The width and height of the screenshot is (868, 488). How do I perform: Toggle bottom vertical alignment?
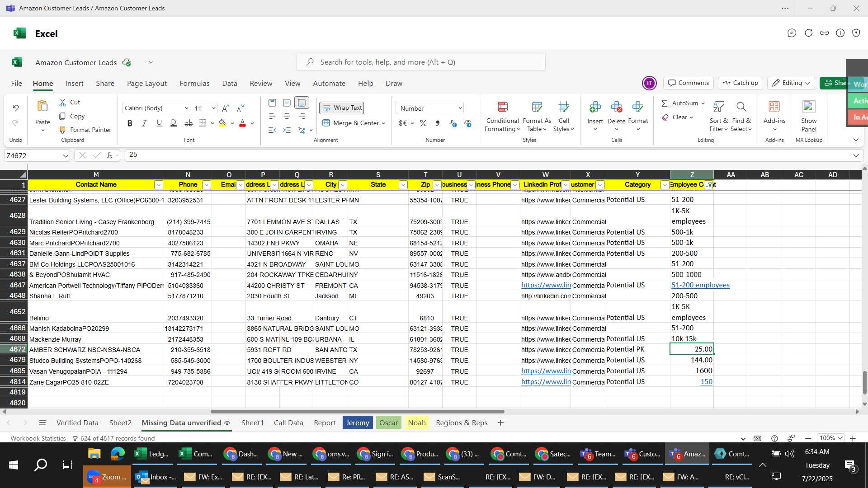302,103
